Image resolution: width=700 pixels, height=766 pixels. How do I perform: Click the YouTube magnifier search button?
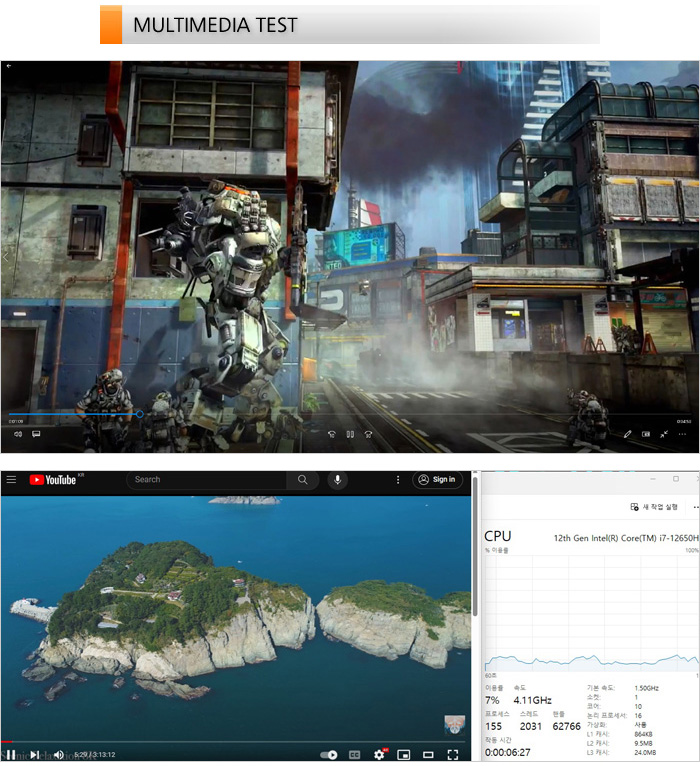pyautogui.click(x=303, y=480)
